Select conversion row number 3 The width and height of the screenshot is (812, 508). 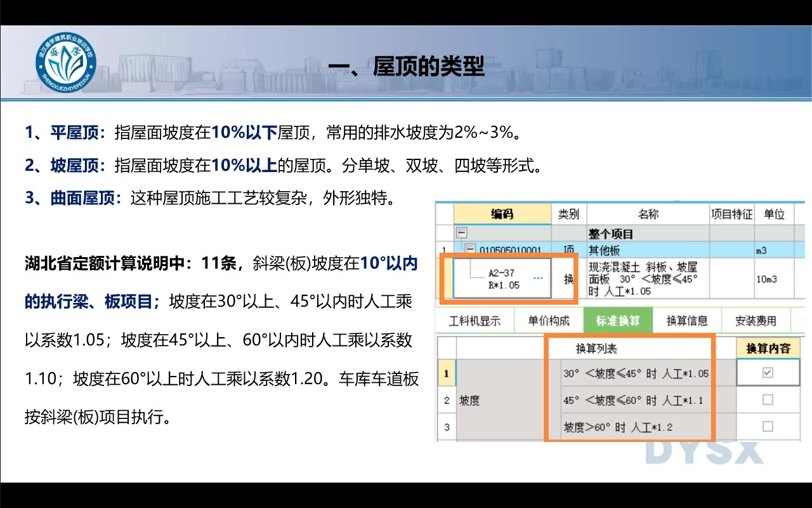click(447, 427)
